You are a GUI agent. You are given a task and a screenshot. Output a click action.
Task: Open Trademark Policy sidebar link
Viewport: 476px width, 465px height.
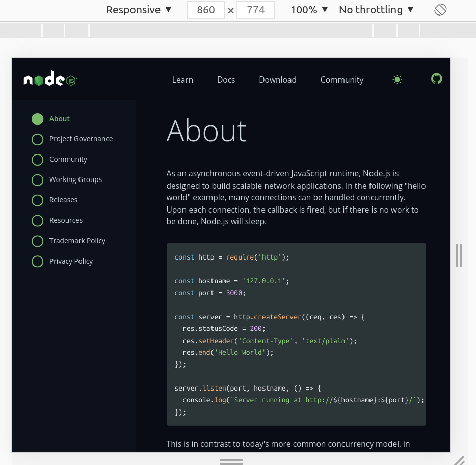point(77,241)
